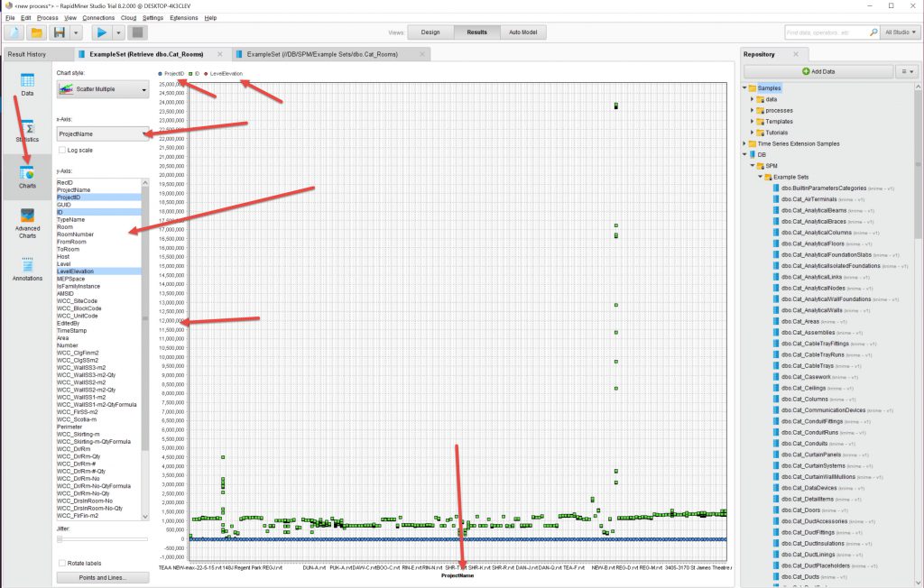Screen dimensions: 924x588
Task: Expand the Time Series Extension Samples folder
Action: (x=745, y=143)
